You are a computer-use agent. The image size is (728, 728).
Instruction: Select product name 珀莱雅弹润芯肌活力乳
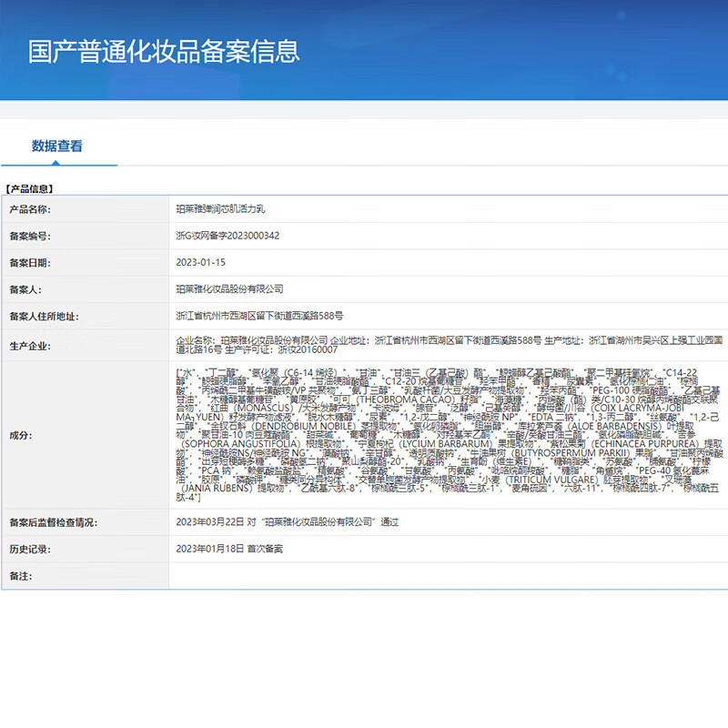pyautogui.click(x=220, y=209)
